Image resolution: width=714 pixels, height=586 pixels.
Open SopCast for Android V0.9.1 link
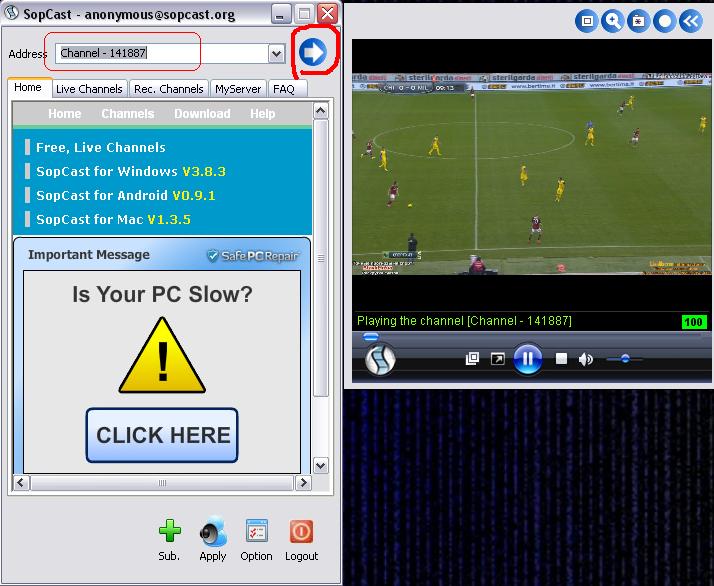(125, 196)
